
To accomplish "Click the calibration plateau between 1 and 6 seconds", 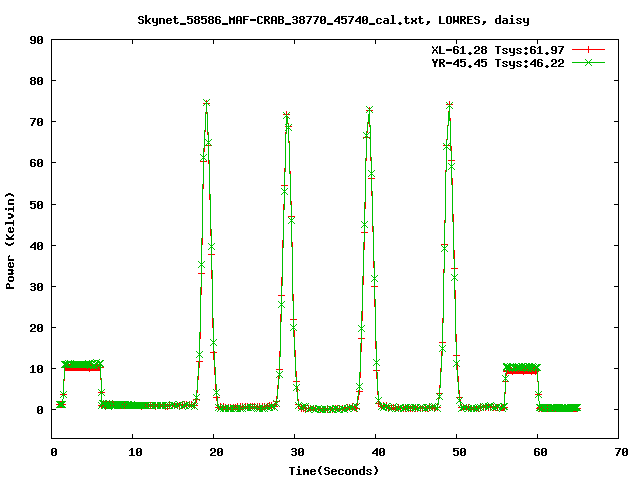I will click(82, 365).
